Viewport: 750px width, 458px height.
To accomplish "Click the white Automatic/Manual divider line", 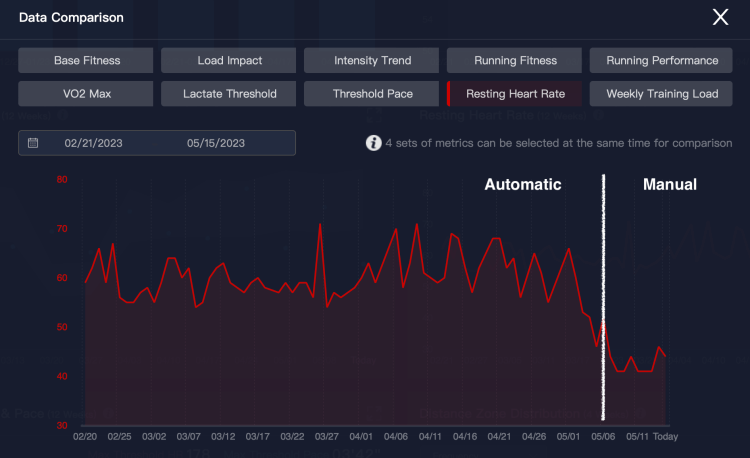I will [x=603, y=296].
